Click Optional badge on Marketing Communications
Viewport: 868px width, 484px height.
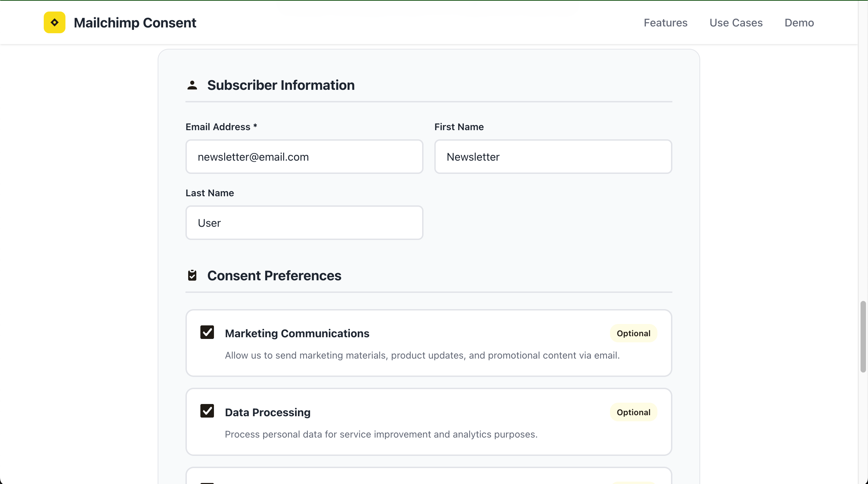point(634,334)
